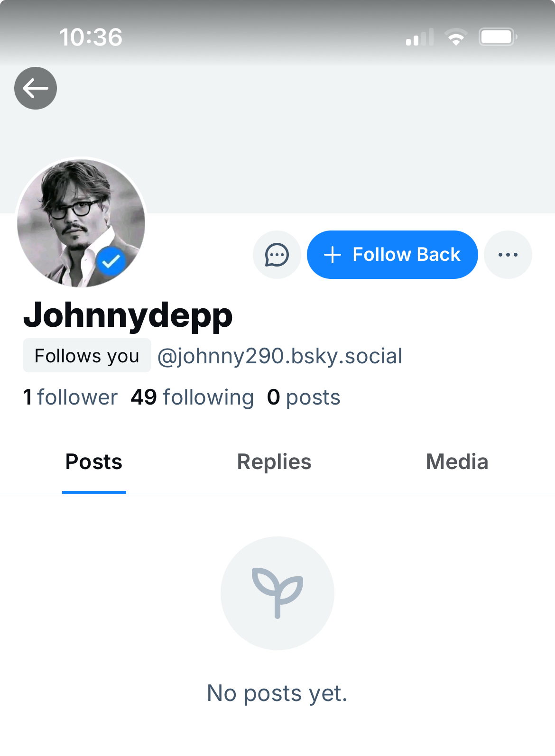
Task: Click the Follow Back button
Action: point(392,255)
